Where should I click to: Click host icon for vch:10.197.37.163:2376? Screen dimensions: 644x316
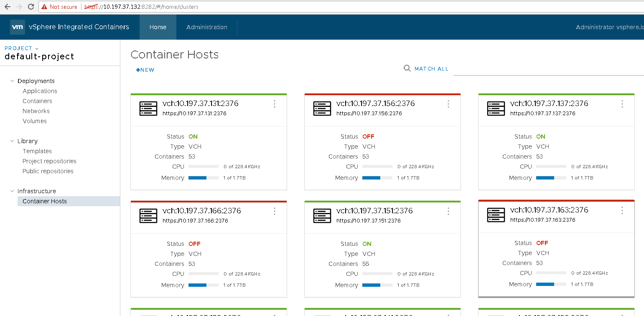[x=496, y=215]
